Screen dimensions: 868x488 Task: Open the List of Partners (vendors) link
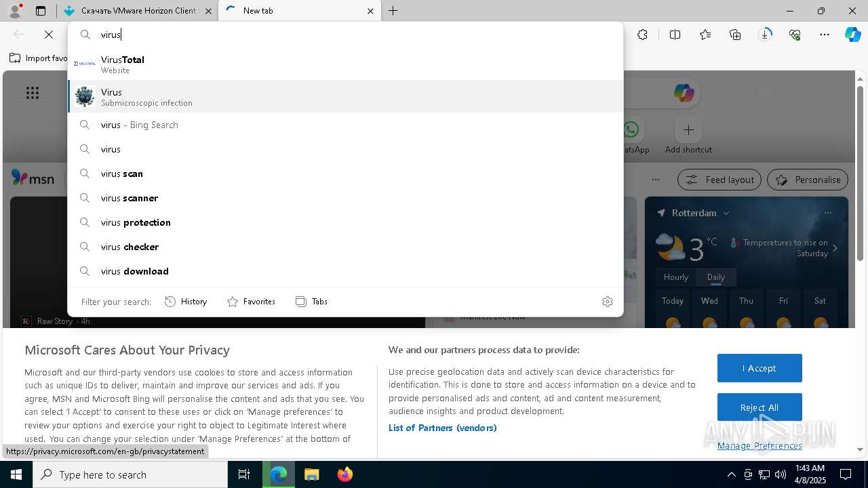coord(443,428)
